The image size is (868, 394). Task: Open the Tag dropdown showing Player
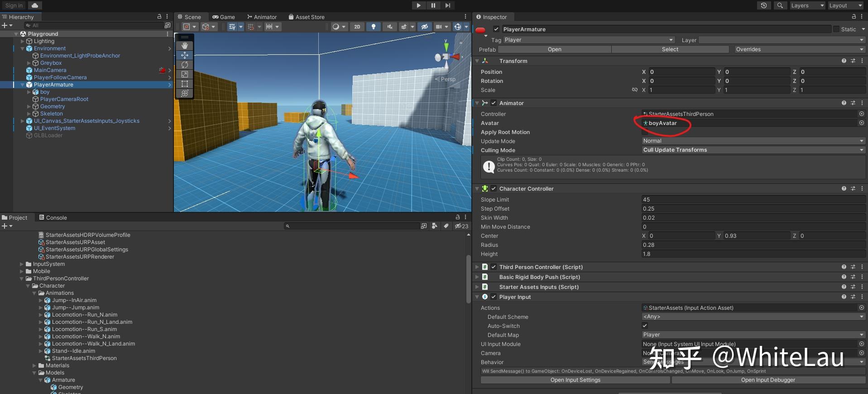pyautogui.click(x=589, y=40)
